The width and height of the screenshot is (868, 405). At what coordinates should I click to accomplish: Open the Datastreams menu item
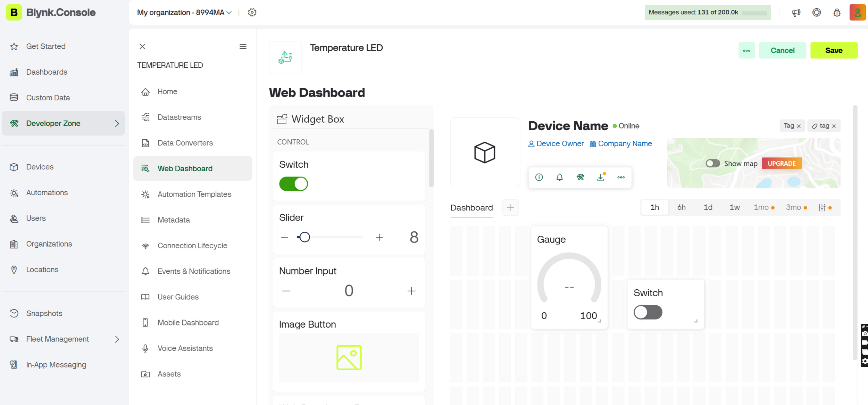(x=179, y=117)
